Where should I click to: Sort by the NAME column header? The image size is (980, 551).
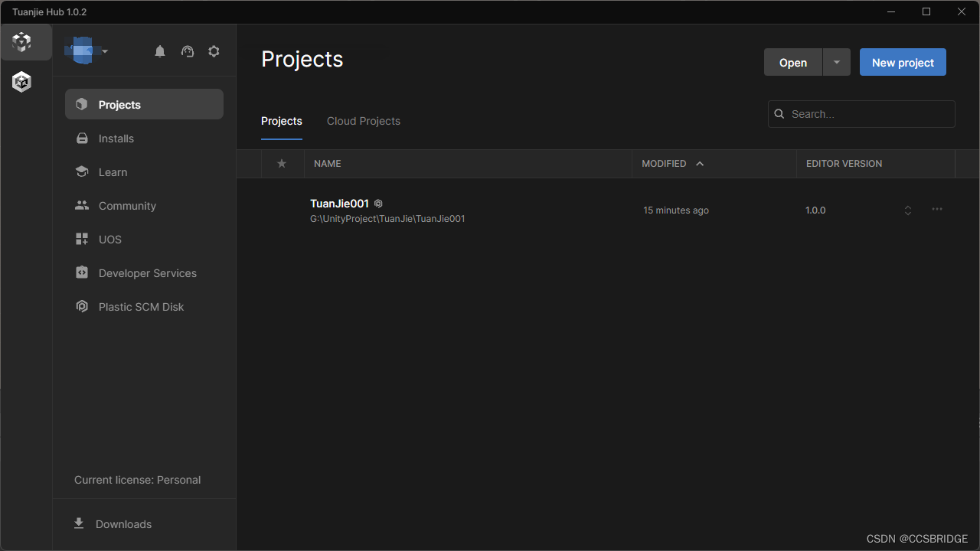(328, 164)
